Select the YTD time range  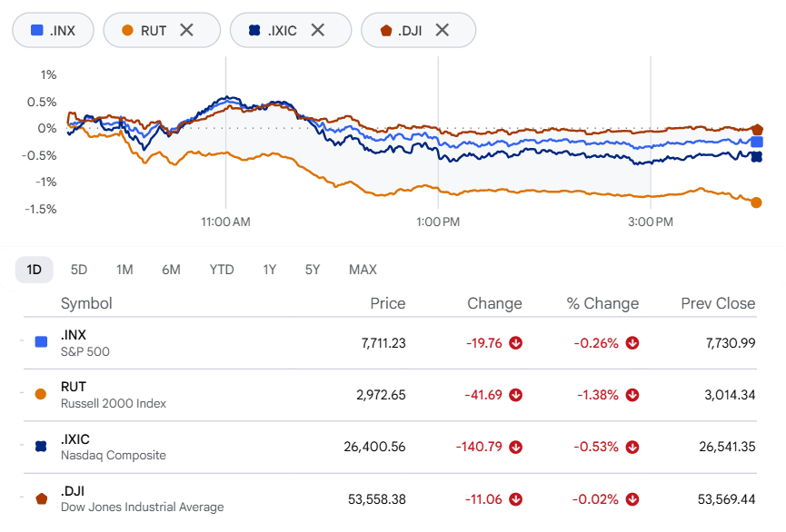coord(222,270)
